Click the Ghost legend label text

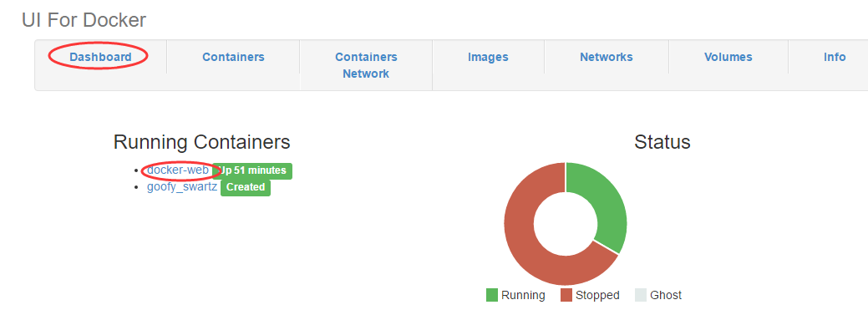(666, 296)
